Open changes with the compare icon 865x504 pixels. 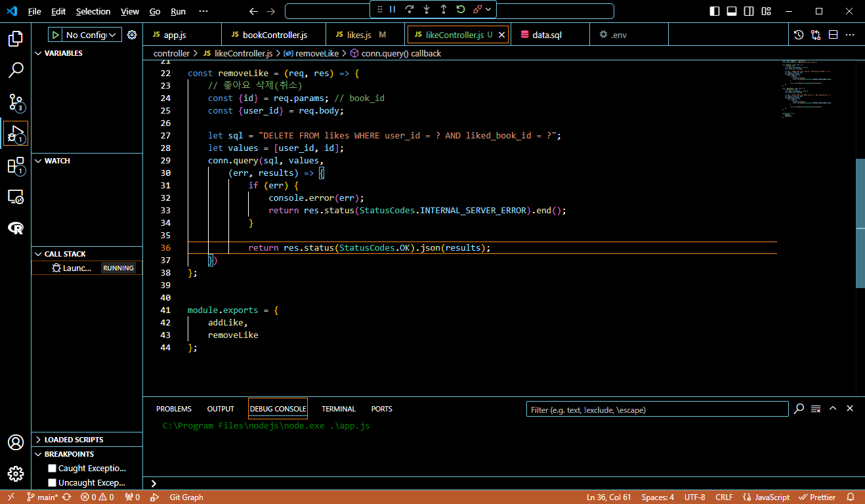point(816,35)
